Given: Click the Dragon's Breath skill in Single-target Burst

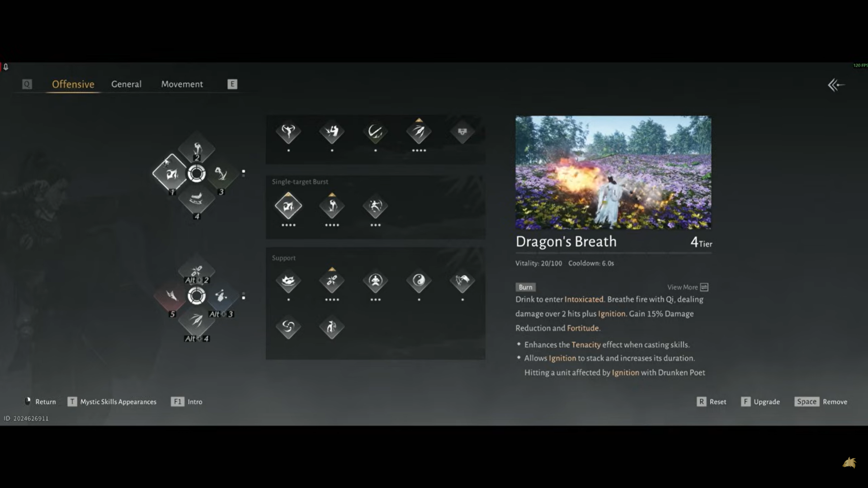Looking at the screenshot, I should pyautogui.click(x=288, y=206).
